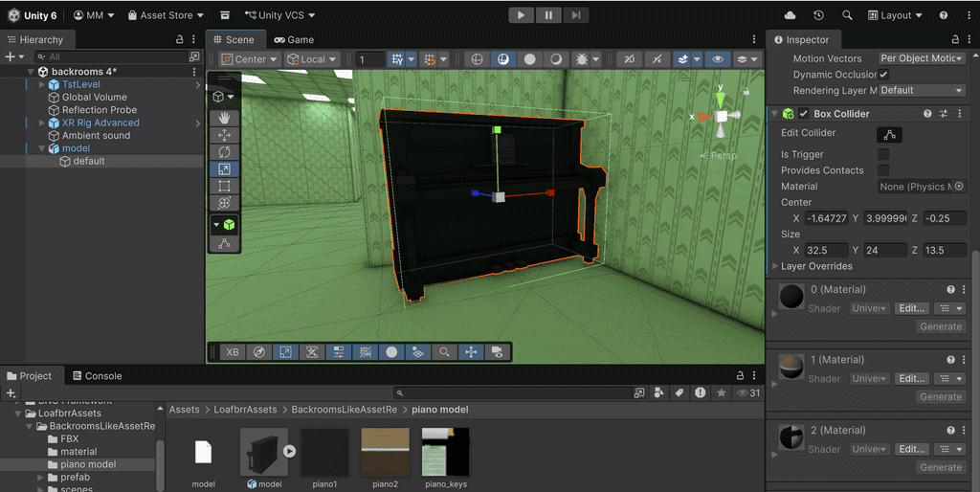Open the Center pivot dropdown
Image resolution: width=980 pixels, height=492 pixels.
250,58
